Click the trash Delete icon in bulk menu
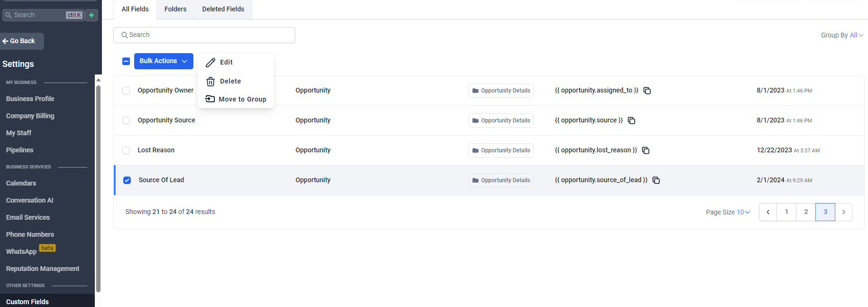Image resolution: width=868 pixels, height=307 pixels. [x=210, y=82]
